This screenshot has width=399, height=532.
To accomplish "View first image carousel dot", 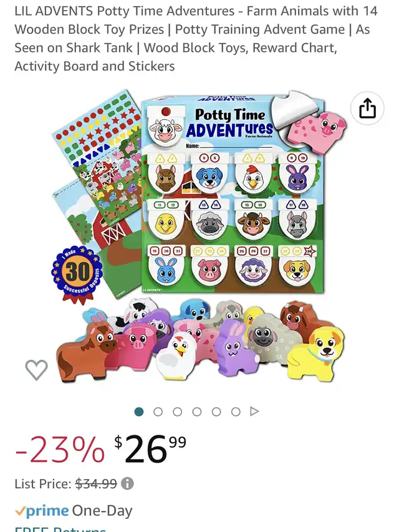I will point(139,412).
